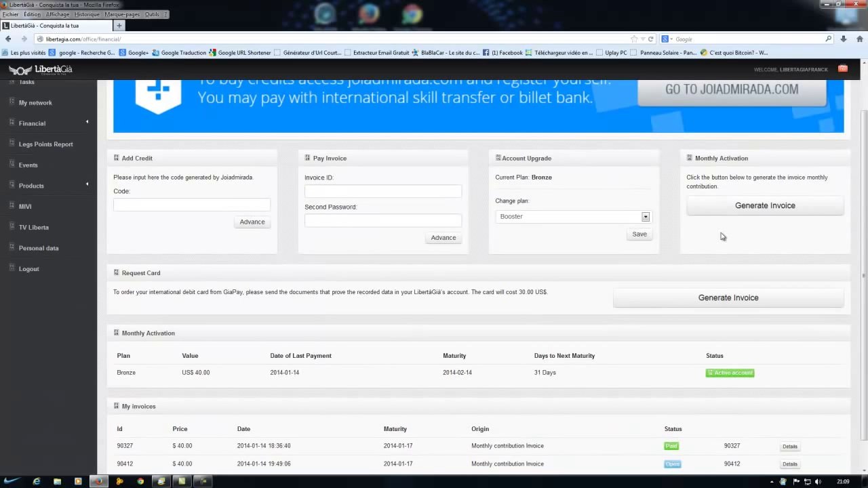Open a new tab with the plus button
The image size is (868, 488).
[119, 26]
